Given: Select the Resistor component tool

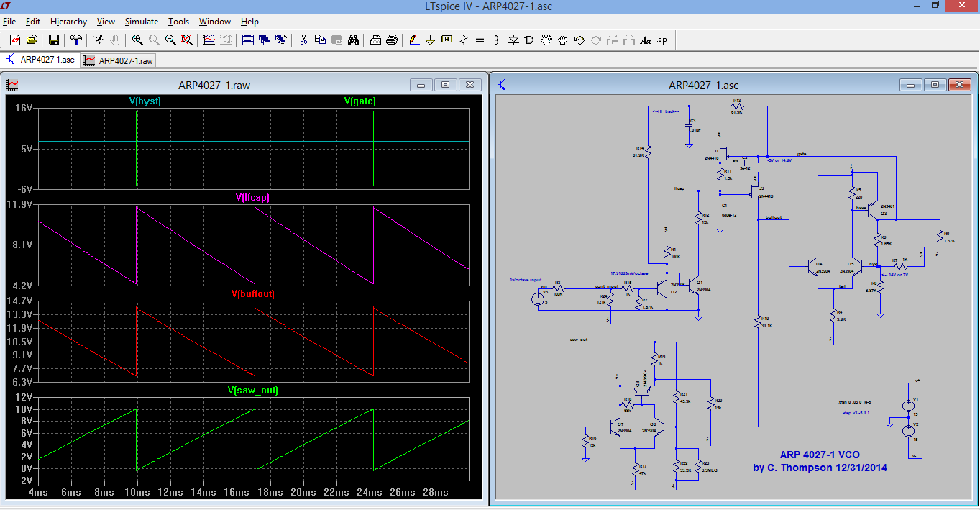Looking at the screenshot, I should tap(464, 40).
